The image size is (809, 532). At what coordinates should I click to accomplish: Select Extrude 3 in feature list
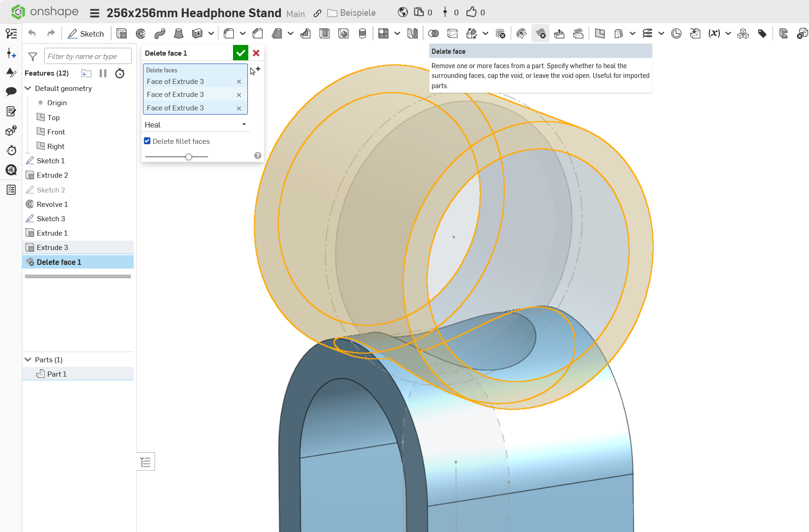point(78,247)
